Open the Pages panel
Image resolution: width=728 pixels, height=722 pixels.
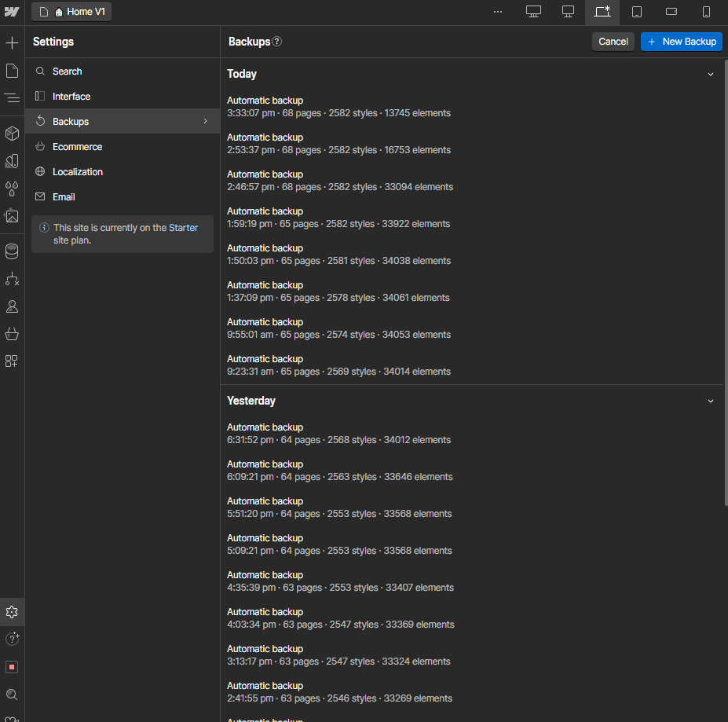click(x=12, y=71)
